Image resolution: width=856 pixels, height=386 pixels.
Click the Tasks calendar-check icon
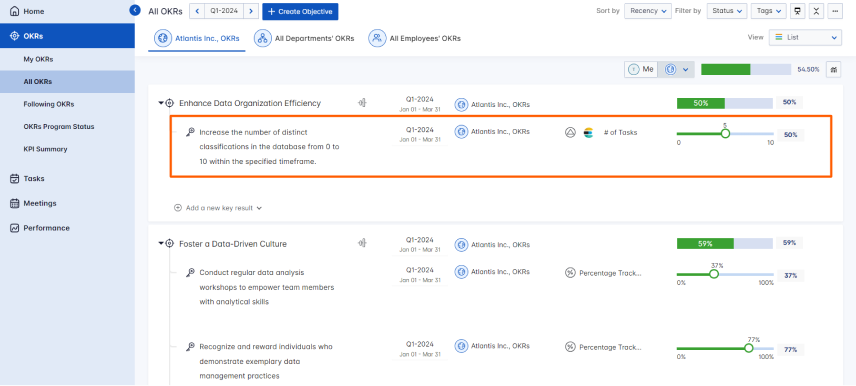(x=15, y=179)
